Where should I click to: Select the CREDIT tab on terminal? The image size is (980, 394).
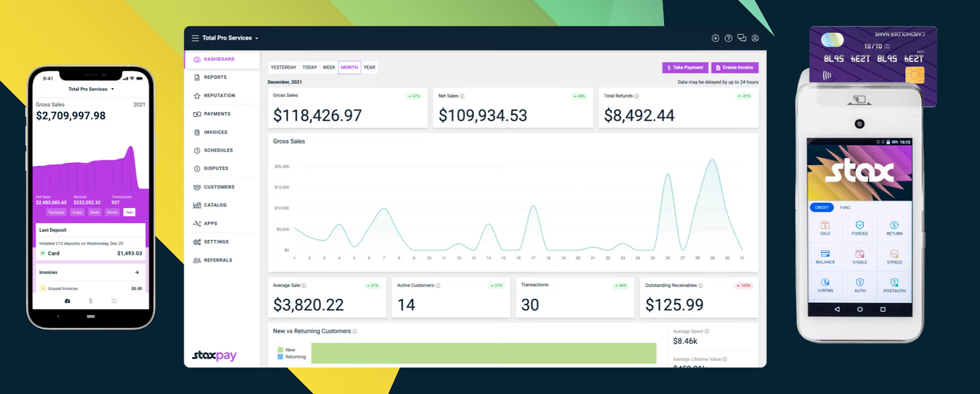point(822,208)
